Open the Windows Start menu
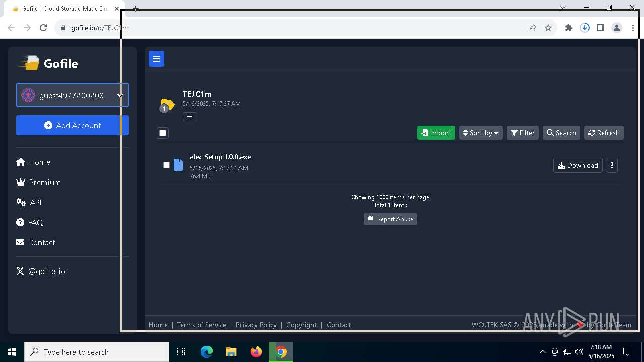644x362 pixels. (12, 352)
